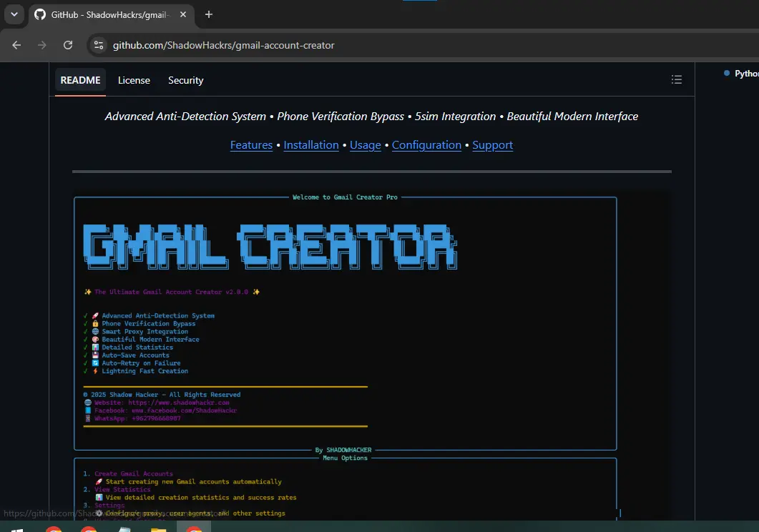Jump to the Features link
Screen dimensions: 759x532
click(251, 144)
